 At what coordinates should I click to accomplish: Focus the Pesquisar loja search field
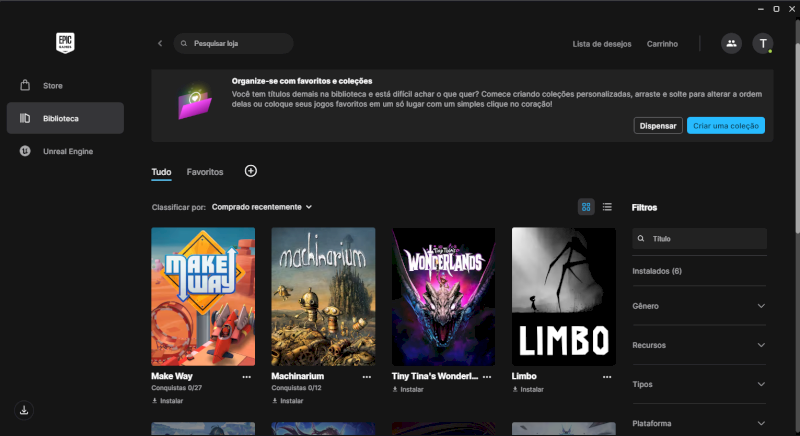[234, 43]
